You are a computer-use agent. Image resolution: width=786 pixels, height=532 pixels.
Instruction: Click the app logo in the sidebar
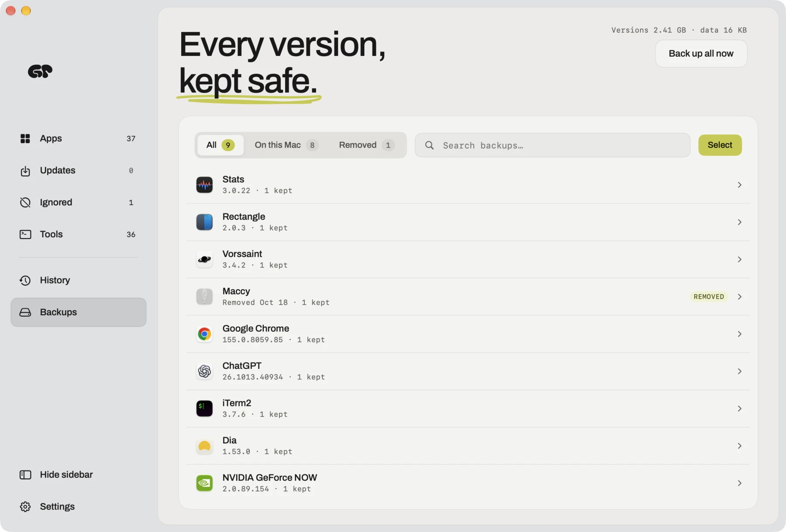[x=40, y=71]
